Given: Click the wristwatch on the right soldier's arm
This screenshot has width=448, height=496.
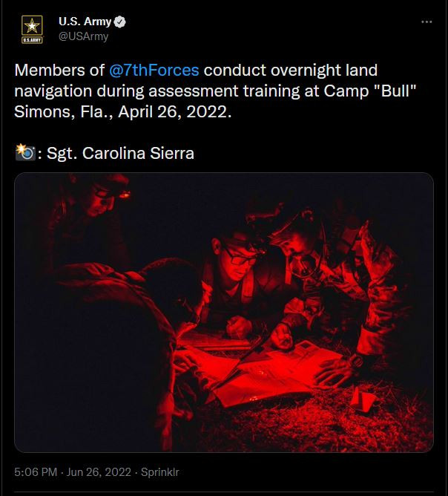Looking at the screenshot, I should (x=357, y=362).
